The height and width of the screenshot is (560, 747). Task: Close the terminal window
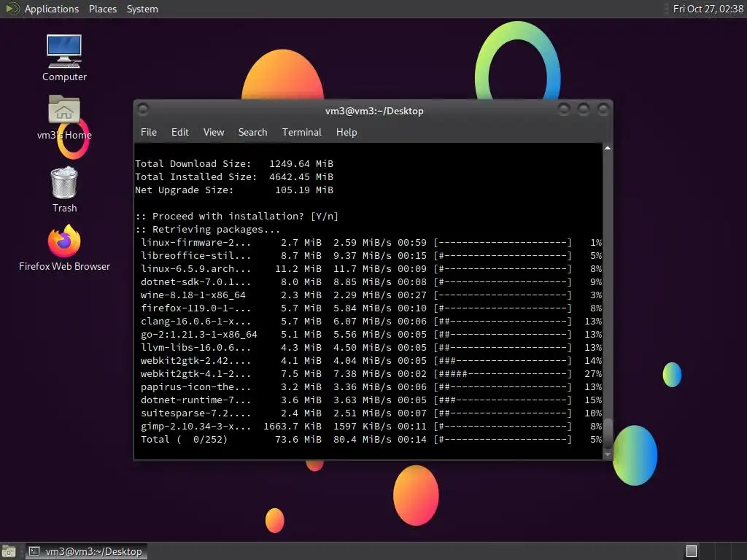[x=603, y=109]
